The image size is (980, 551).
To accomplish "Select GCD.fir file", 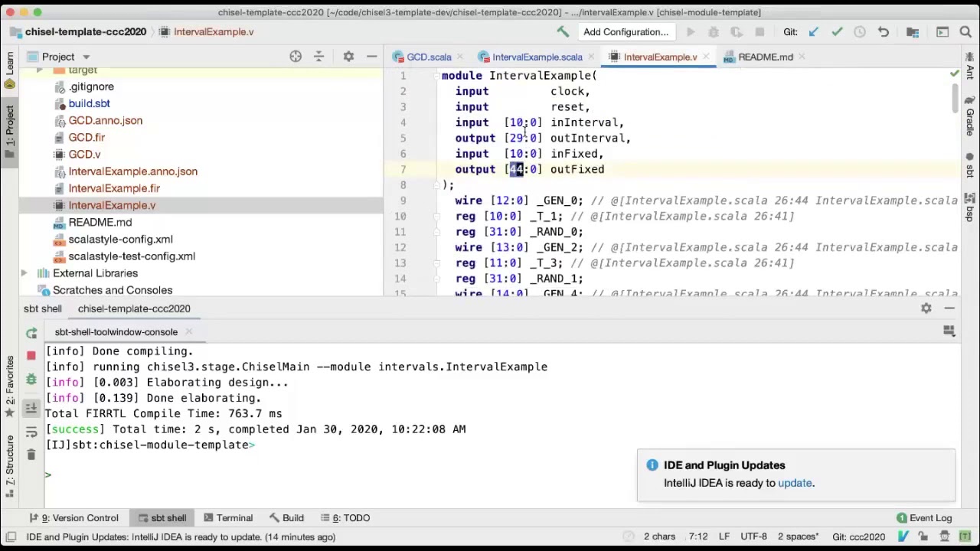I will pos(87,137).
